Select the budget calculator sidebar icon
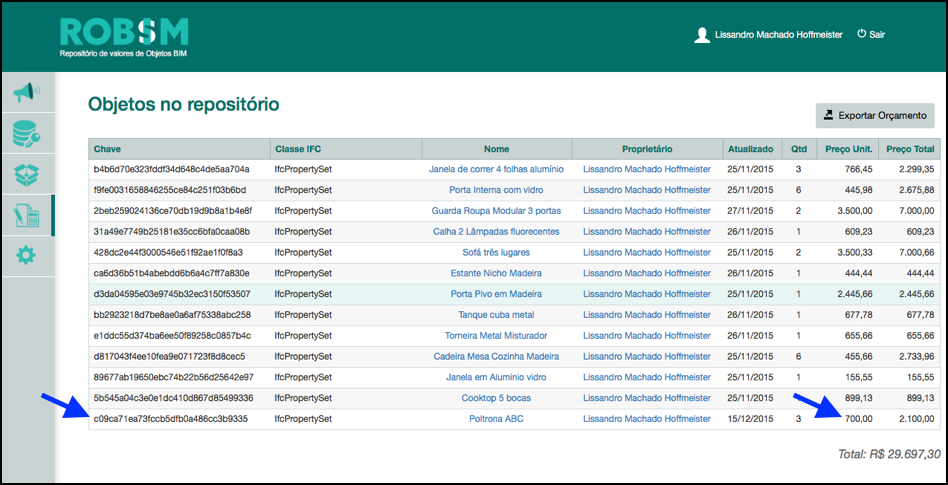948x485 pixels. [27, 215]
